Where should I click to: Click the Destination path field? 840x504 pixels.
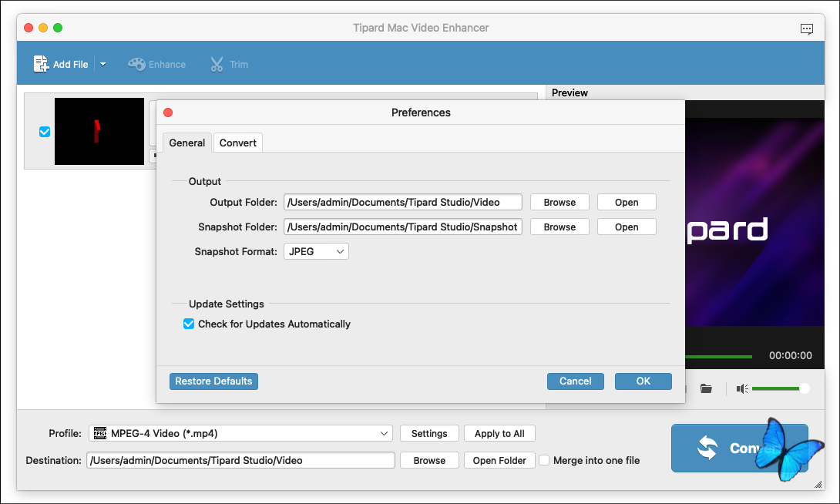point(240,460)
